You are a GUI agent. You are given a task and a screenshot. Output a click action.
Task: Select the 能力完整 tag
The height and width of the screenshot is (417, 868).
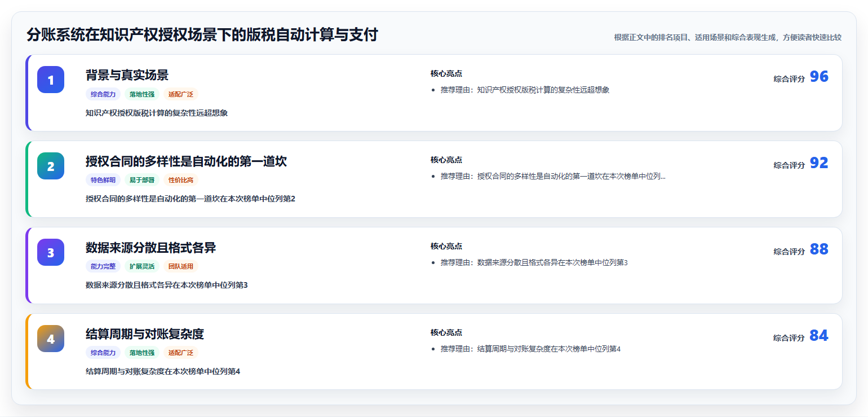(x=103, y=266)
